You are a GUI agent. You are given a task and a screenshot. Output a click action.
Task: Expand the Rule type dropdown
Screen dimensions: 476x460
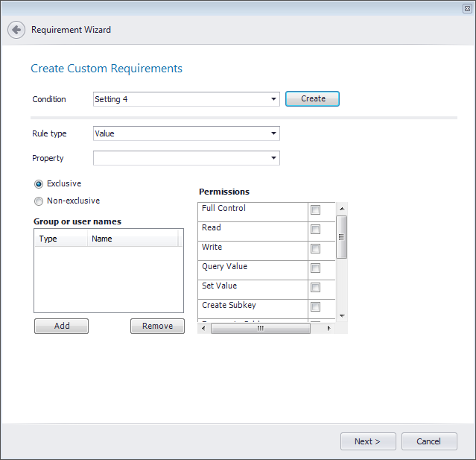pos(186,133)
